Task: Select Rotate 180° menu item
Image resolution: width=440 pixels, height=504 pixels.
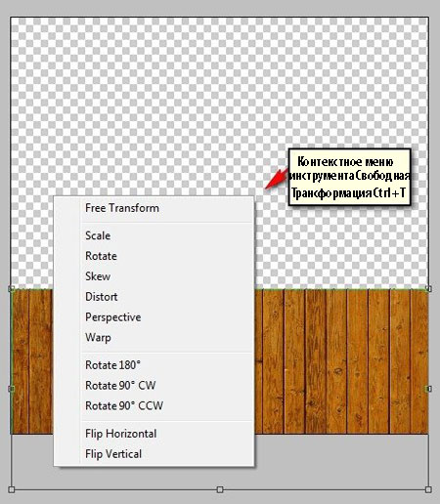Action: click(x=154, y=365)
